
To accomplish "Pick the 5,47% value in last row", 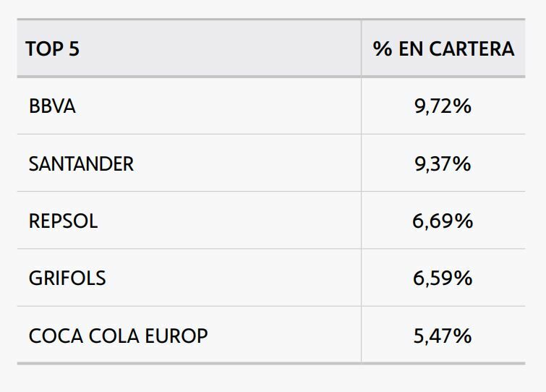I will (443, 336).
